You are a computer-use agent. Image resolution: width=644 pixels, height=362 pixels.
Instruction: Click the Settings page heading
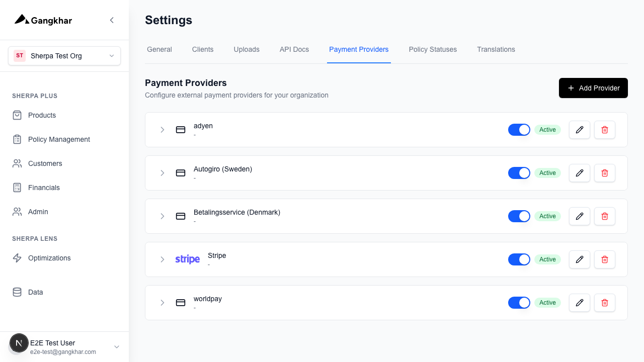[x=169, y=20]
